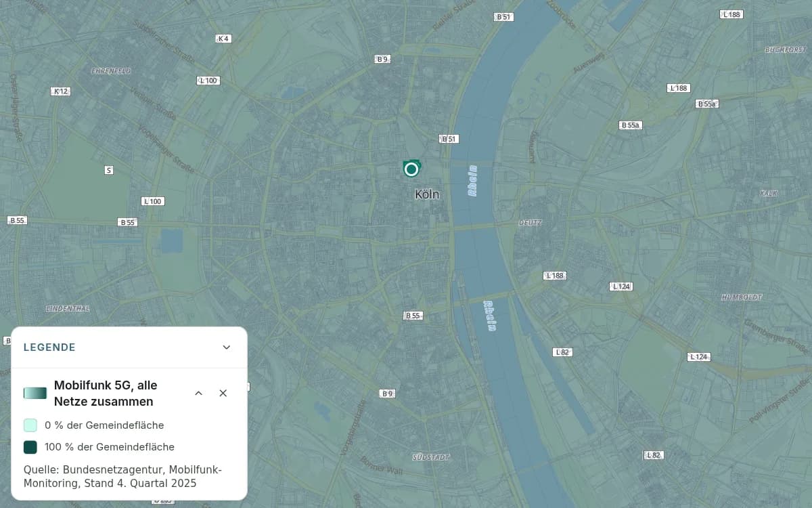Click the DEUTZ district label
The image size is (812, 508).
[531, 223]
